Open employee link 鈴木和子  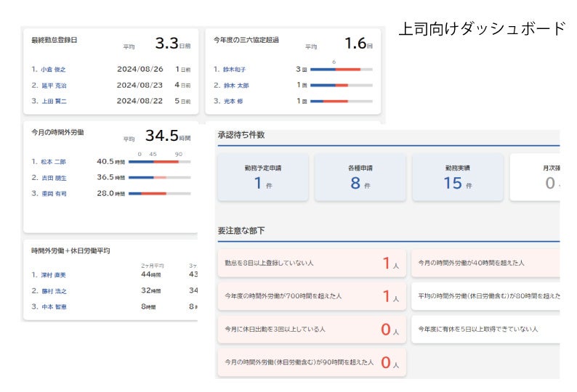234,69
